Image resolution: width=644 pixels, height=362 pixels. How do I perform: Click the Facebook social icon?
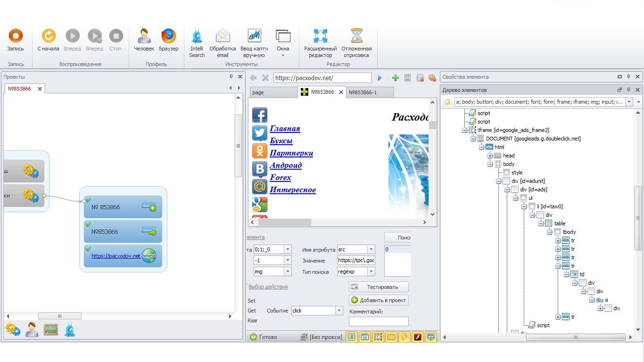pos(260,115)
